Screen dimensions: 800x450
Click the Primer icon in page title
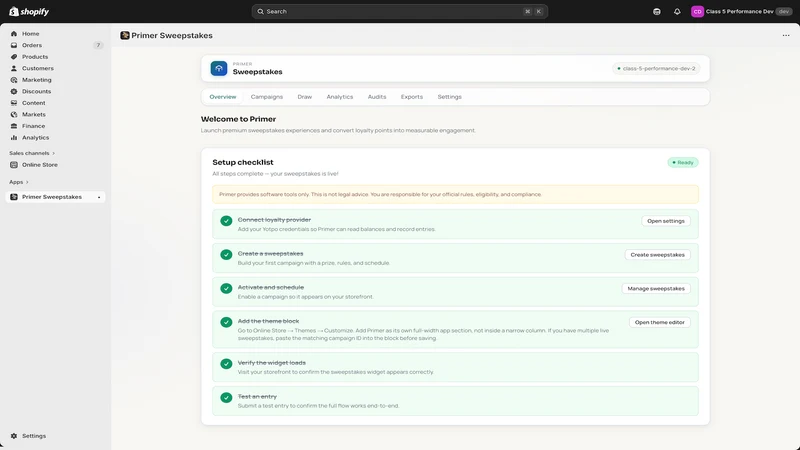124,35
